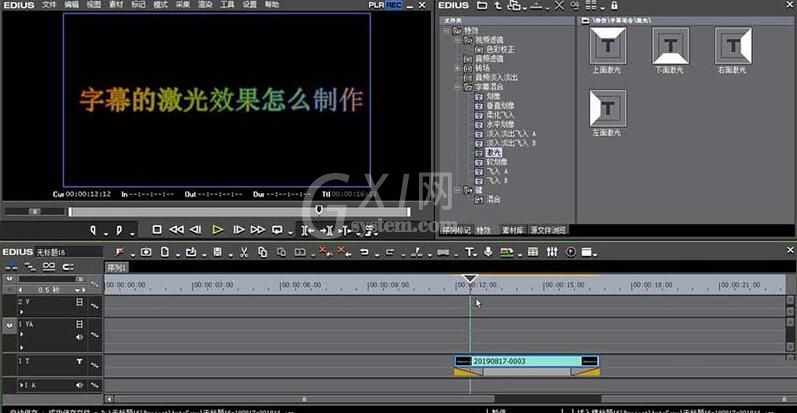Step back one frame in the player
The image size is (797, 413).
196,230
